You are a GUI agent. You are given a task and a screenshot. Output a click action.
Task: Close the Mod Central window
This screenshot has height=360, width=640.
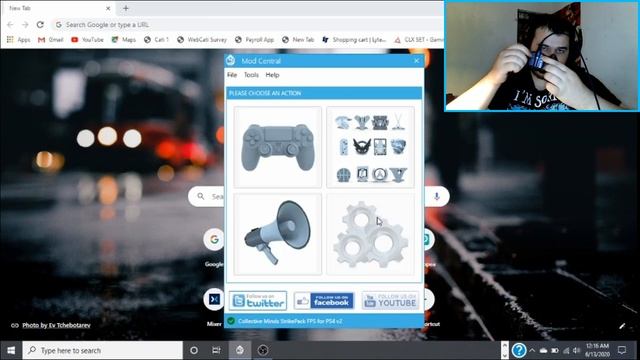point(416,61)
